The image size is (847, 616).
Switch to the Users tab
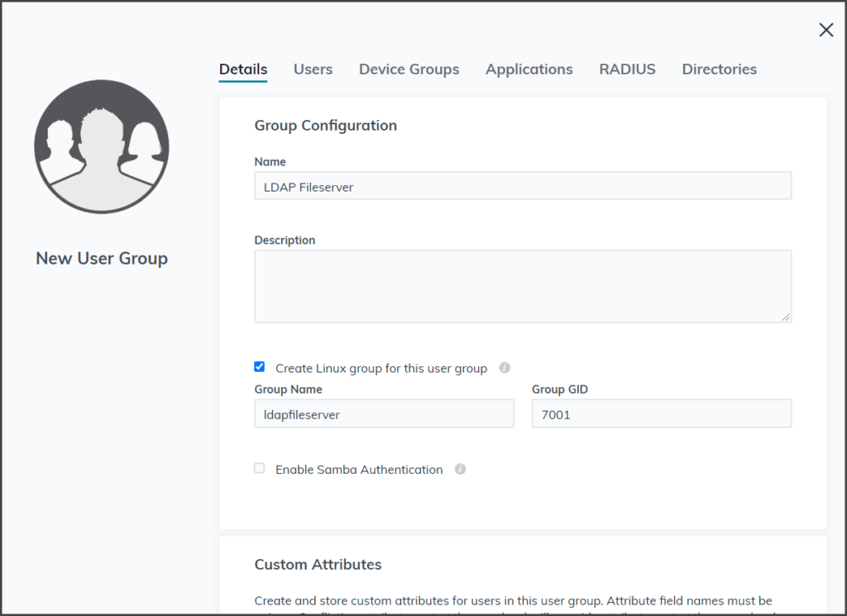click(313, 69)
